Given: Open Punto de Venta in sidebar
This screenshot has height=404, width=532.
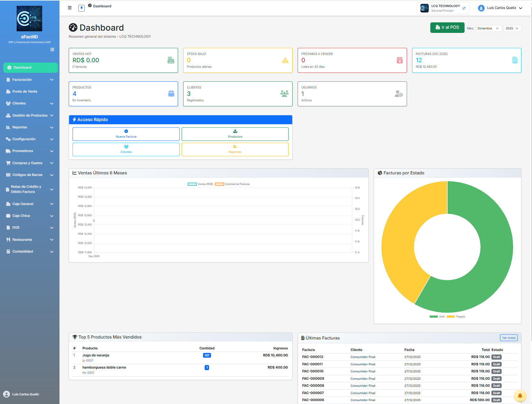Looking at the screenshot, I should (x=25, y=91).
